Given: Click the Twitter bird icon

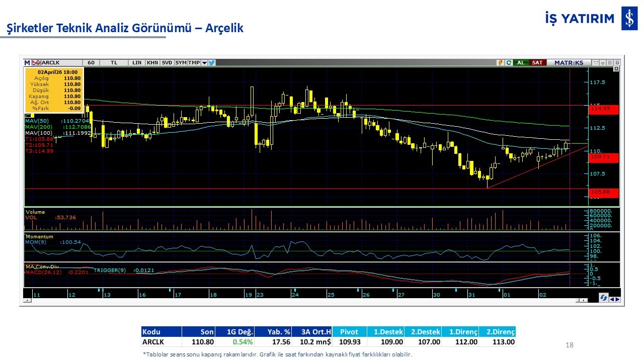Looking at the screenshot, I should click(212, 63).
